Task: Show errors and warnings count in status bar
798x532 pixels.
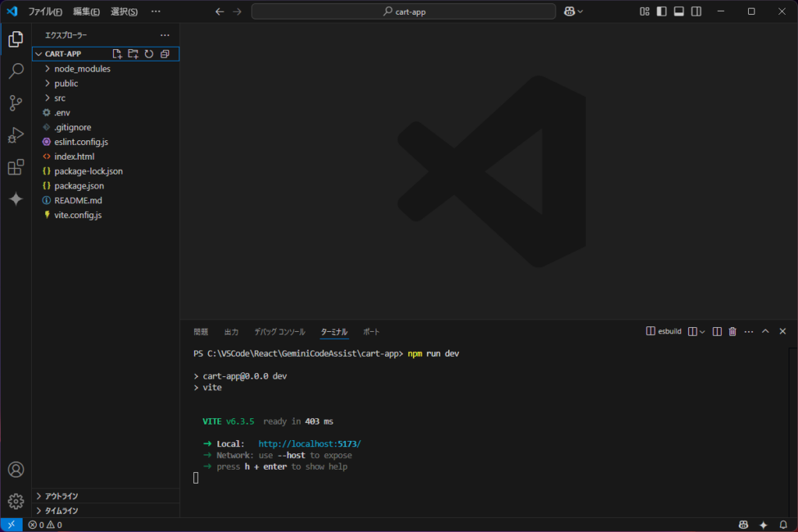Action: 45,525
